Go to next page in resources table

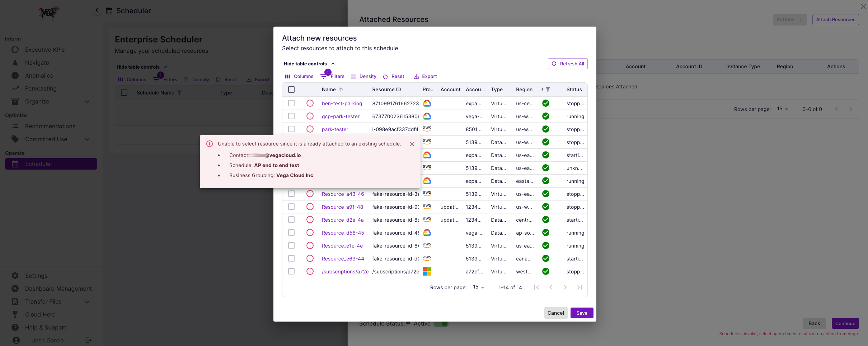click(565, 287)
